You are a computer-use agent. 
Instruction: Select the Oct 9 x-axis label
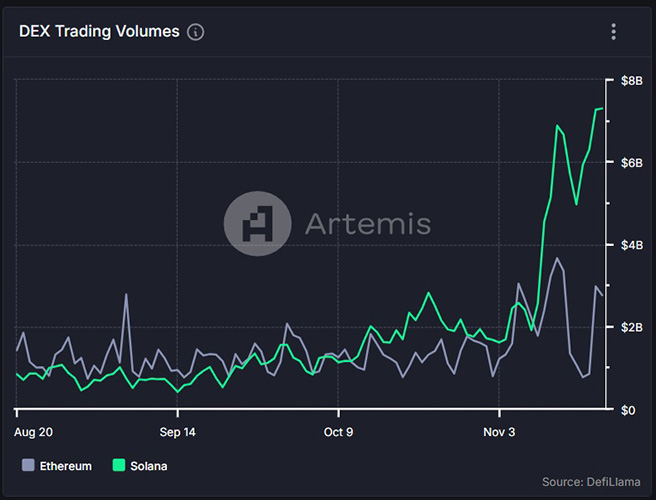click(338, 432)
